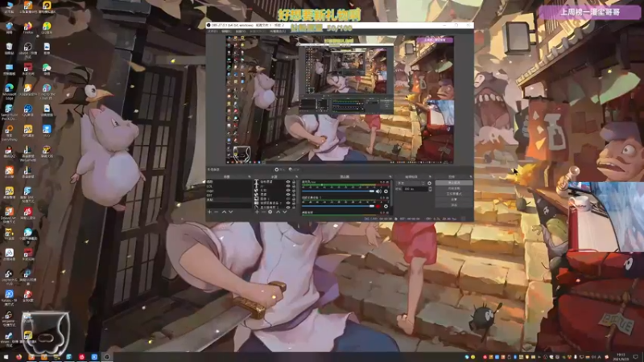The image size is (644, 362).
Task: Click the 退出 Exit button in Controls
Action: tap(454, 205)
